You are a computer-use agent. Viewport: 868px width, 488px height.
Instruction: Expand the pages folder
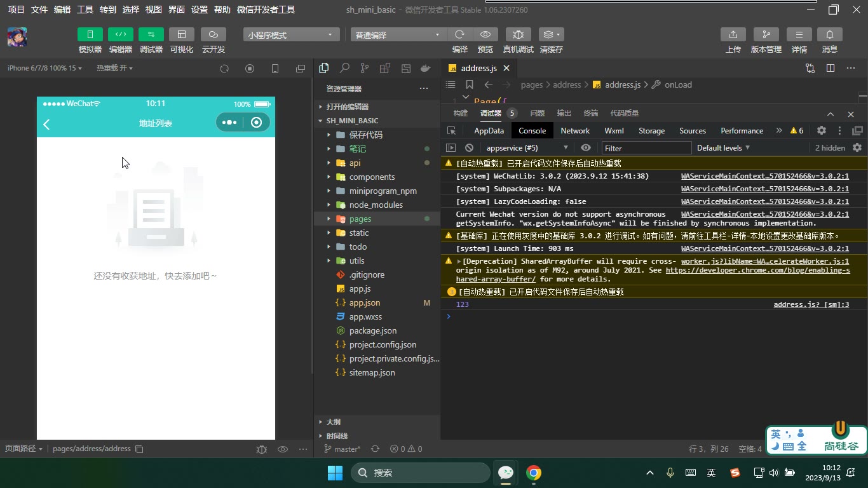(379, 219)
